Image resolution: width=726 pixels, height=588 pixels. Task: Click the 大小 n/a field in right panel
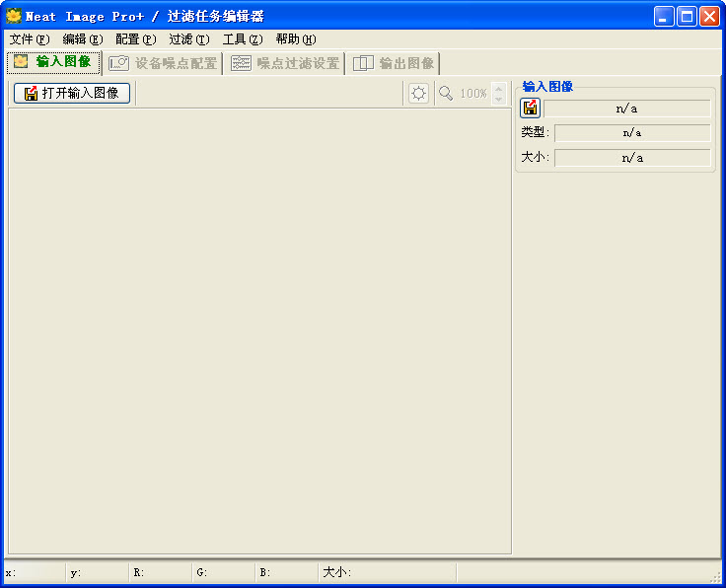coord(632,158)
